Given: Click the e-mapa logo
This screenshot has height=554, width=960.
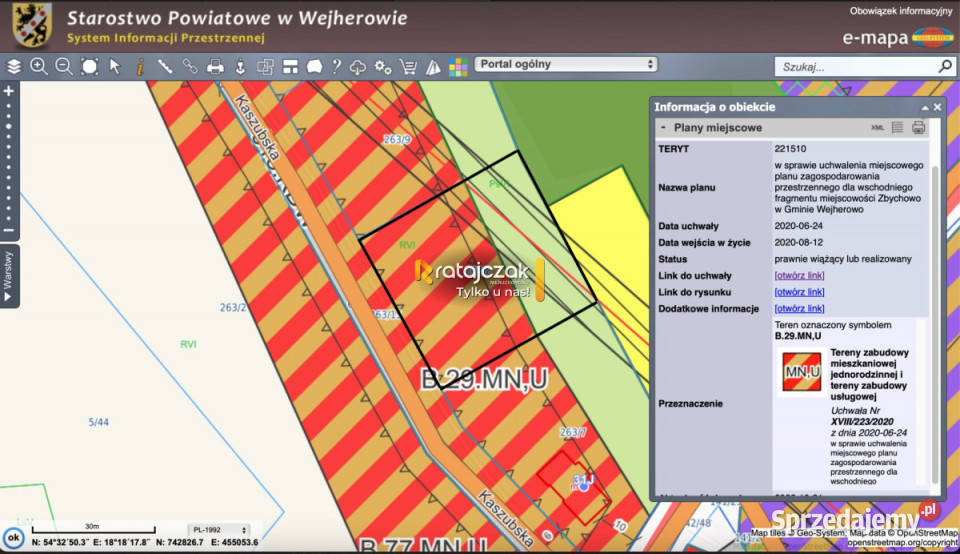Looking at the screenshot, I should tap(898, 38).
